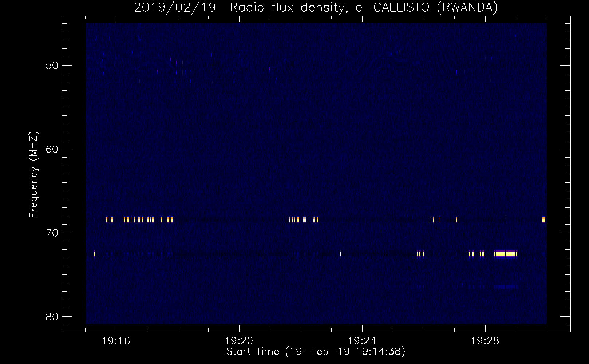Screen dimensions: 589x364
Task: Click the long bright burst near 19:28 at 72.5 MHz
Action: (506, 254)
